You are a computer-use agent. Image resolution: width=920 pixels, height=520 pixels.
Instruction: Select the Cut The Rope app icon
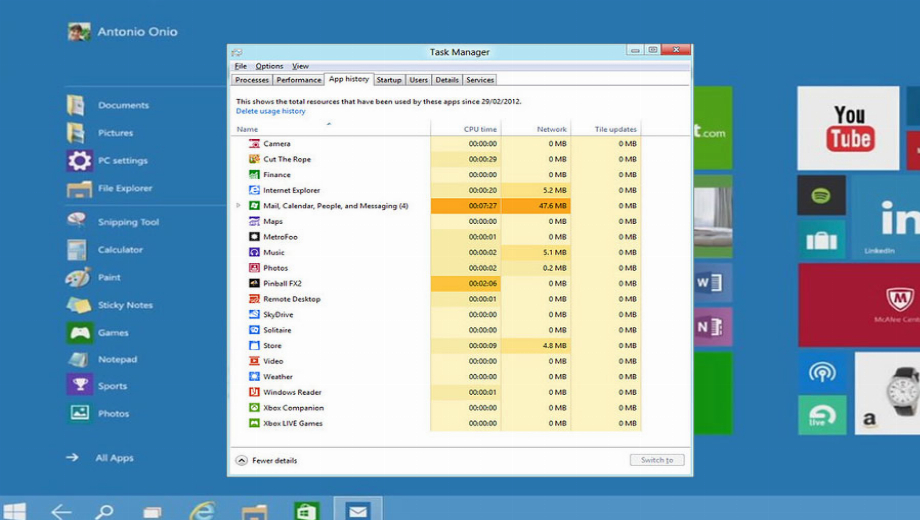click(x=254, y=159)
